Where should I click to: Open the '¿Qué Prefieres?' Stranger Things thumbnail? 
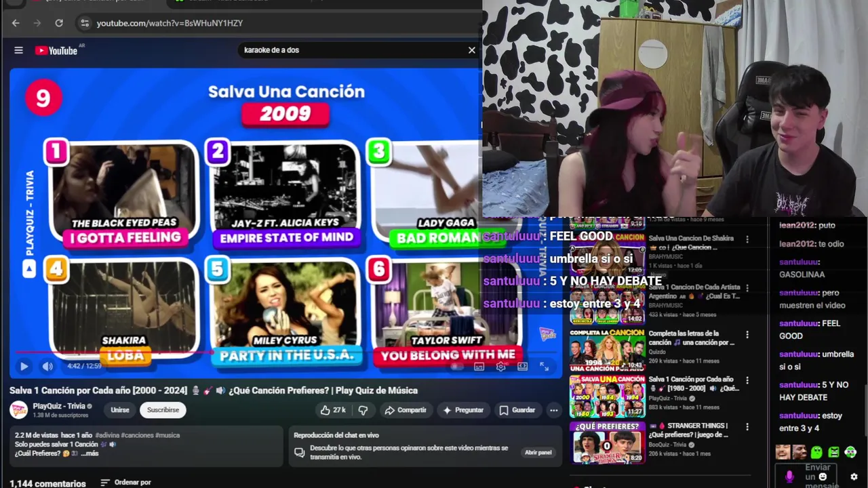607,442
